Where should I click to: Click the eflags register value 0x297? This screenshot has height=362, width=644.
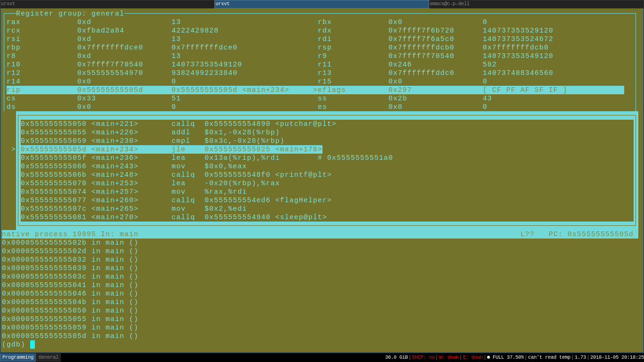pyautogui.click(x=400, y=90)
